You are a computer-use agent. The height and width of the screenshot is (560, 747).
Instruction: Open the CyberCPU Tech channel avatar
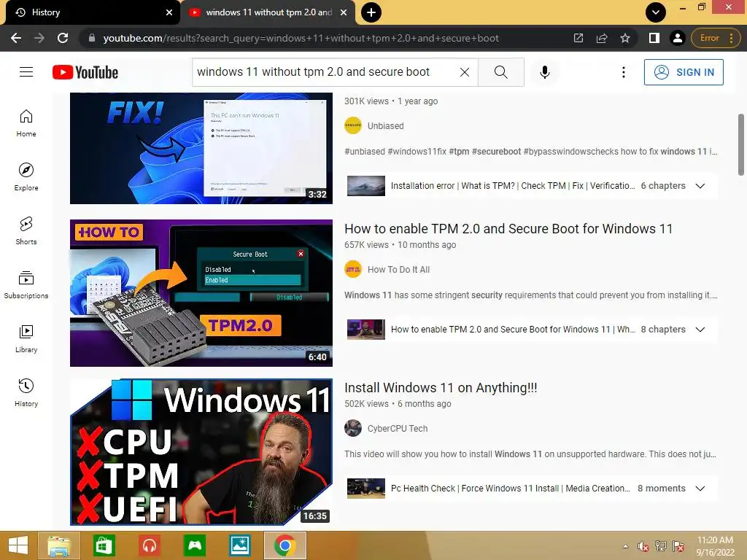coord(353,428)
